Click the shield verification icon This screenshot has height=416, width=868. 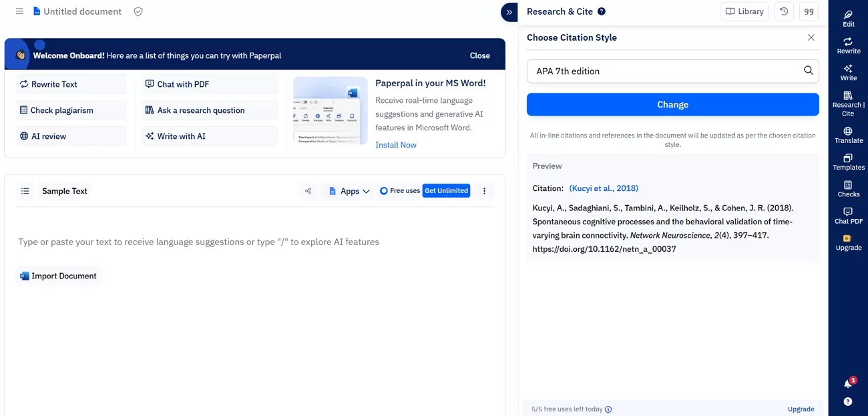[138, 11]
